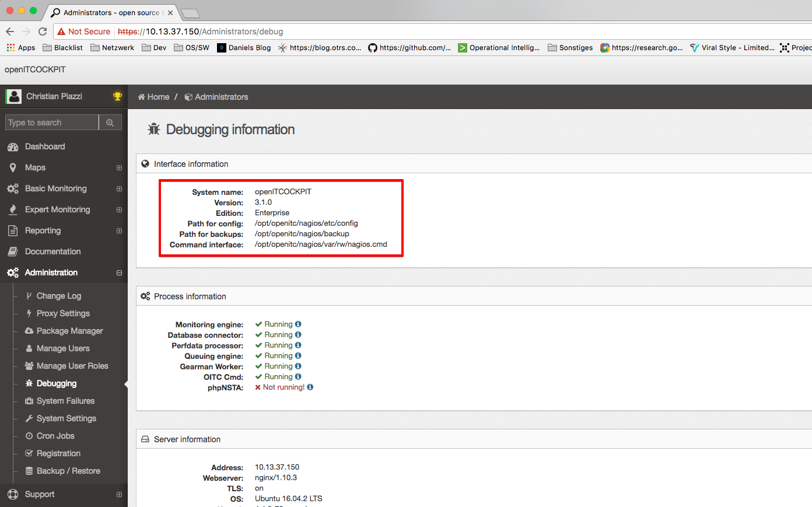Reload the page with the refresh button
The image size is (812, 507).
43,32
